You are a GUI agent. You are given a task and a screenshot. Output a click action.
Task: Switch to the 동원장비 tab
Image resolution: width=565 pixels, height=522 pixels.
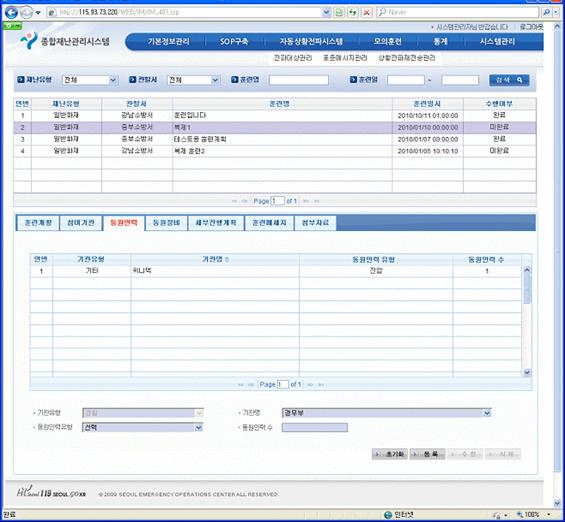click(166, 223)
